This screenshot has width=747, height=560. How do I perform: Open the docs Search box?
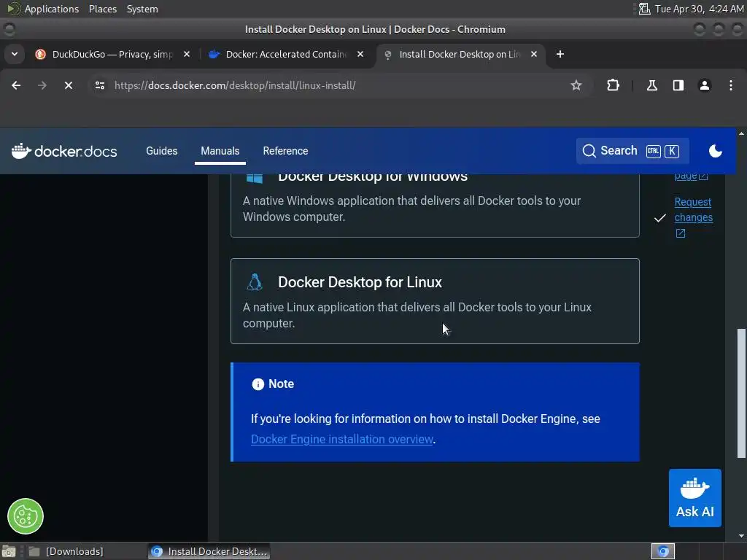[632, 151]
